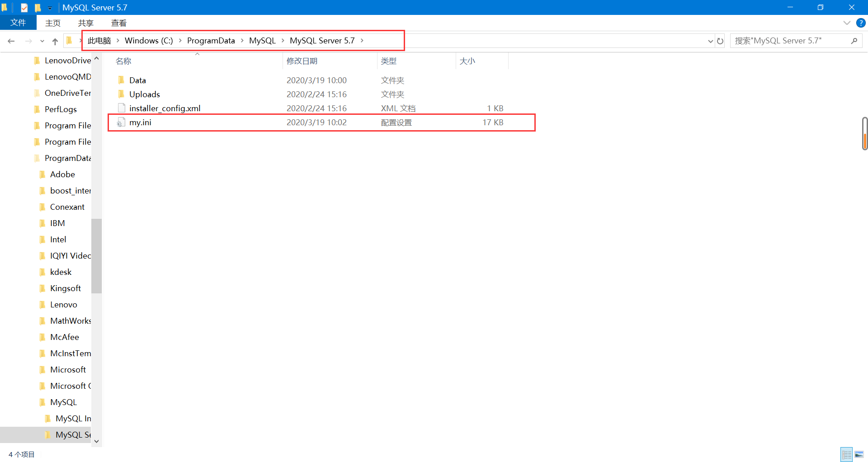
Task: Switch to the 查看 ribbon tab
Action: point(118,23)
